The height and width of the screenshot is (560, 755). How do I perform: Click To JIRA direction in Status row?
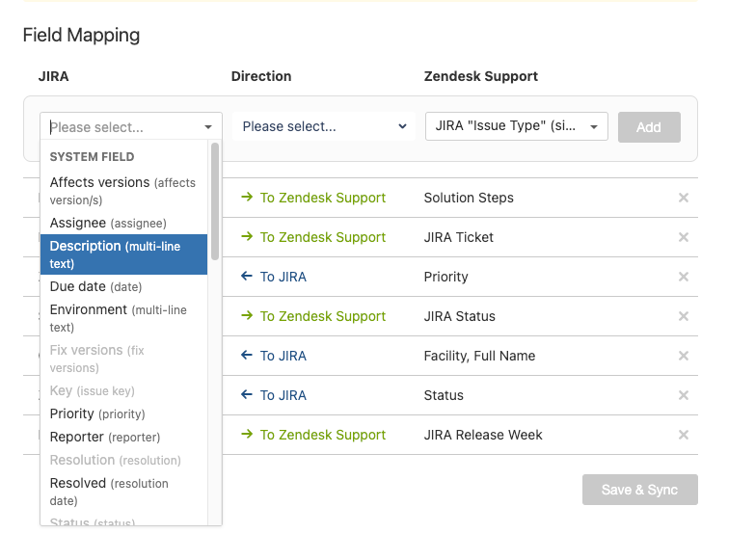(x=283, y=395)
